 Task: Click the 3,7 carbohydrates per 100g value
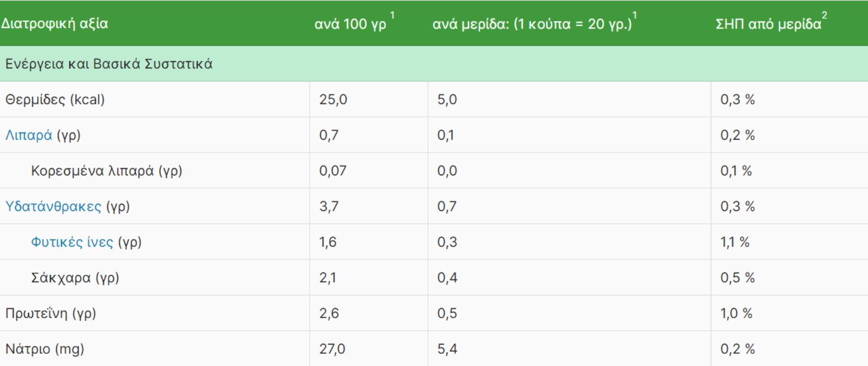329,206
